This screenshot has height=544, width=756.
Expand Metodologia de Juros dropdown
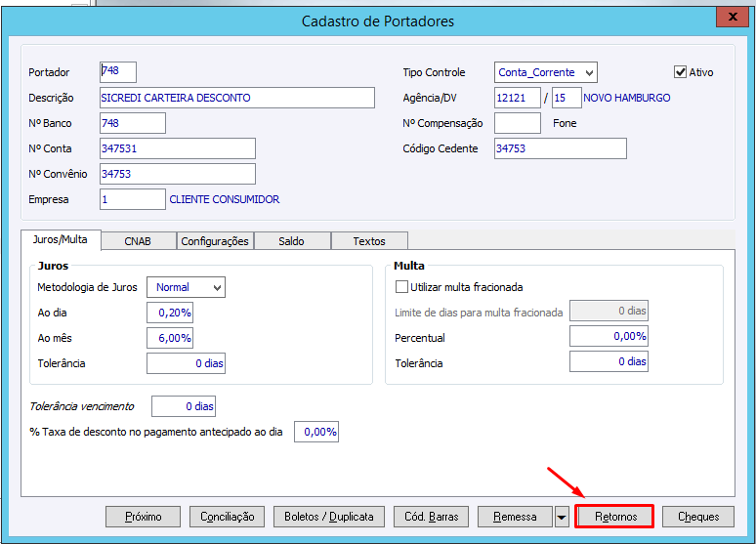click(x=186, y=287)
